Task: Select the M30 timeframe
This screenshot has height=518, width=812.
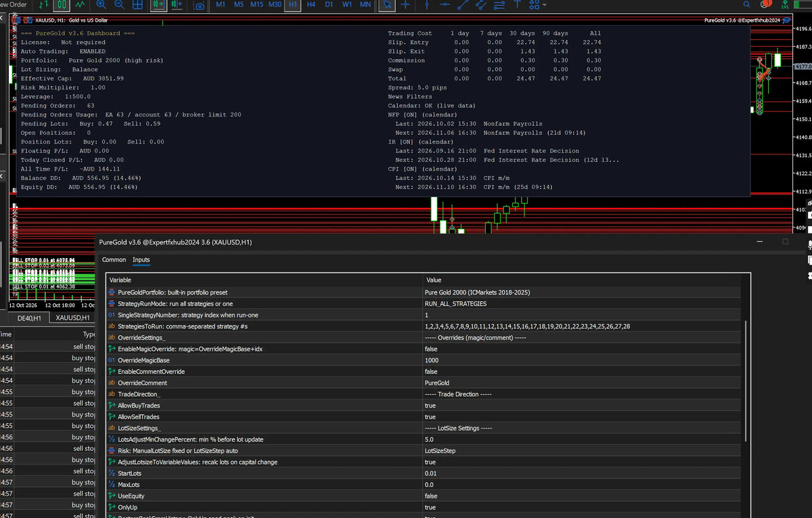Action: (275, 5)
